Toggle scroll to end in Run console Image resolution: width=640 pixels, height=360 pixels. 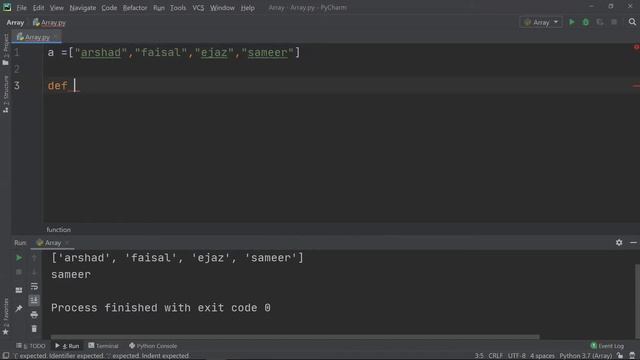[34, 300]
